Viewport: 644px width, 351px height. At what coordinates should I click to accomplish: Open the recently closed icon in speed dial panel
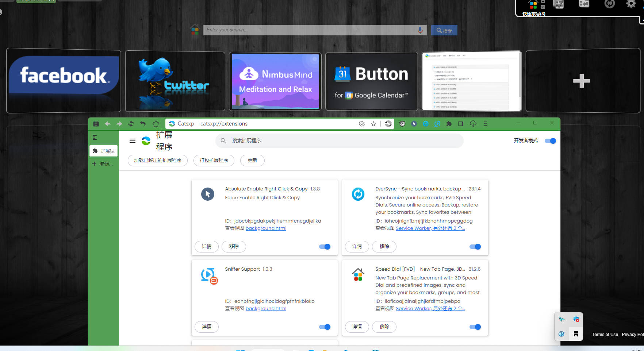(584, 4)
